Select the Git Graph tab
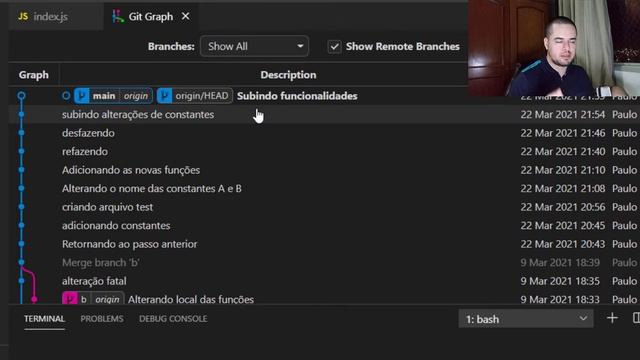640x360 pixels. [x=151, y=17]
